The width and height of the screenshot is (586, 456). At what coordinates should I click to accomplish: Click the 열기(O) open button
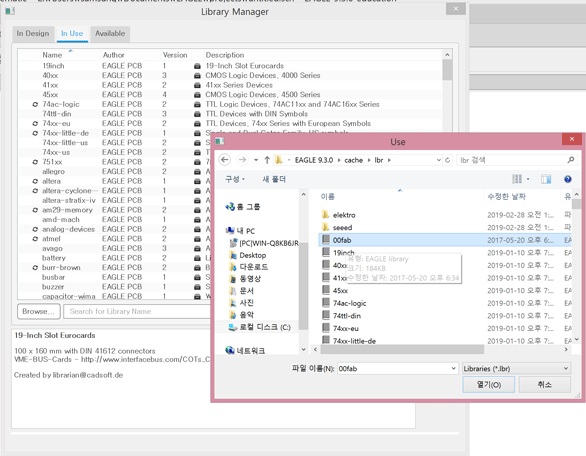(x=488, y=385)
